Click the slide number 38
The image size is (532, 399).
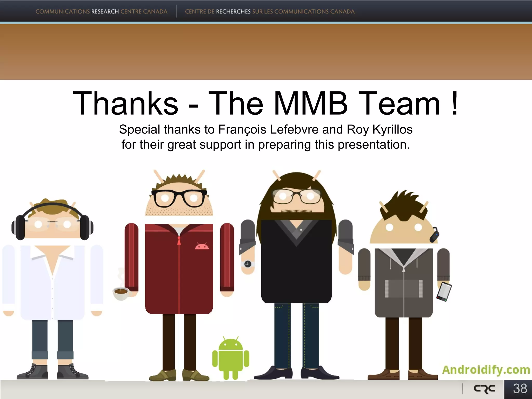tap(520, 389)
